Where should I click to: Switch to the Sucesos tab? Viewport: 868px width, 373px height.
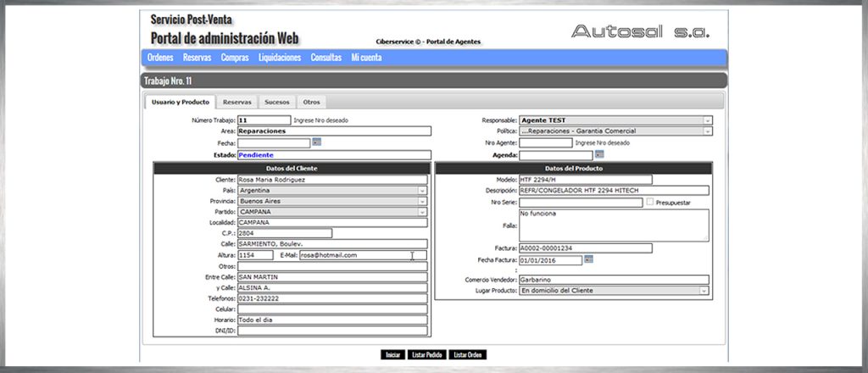[276, 102]
